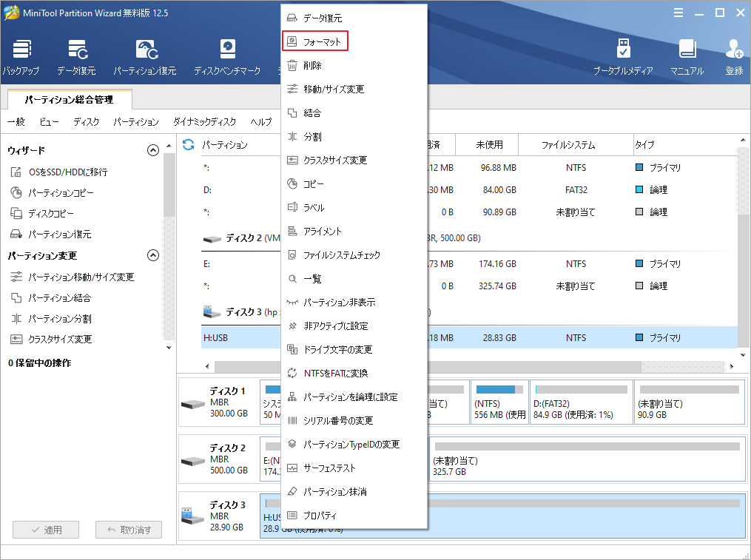Screen dimensions: 751x560
Task: Select フォーマット in the context menu
Action: tap(315, 41)
